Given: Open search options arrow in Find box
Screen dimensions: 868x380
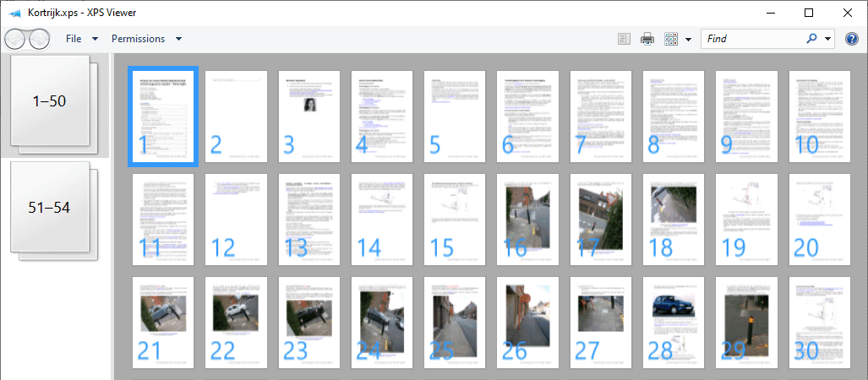Looking at the screenshot, I should (x=827, y=39).
